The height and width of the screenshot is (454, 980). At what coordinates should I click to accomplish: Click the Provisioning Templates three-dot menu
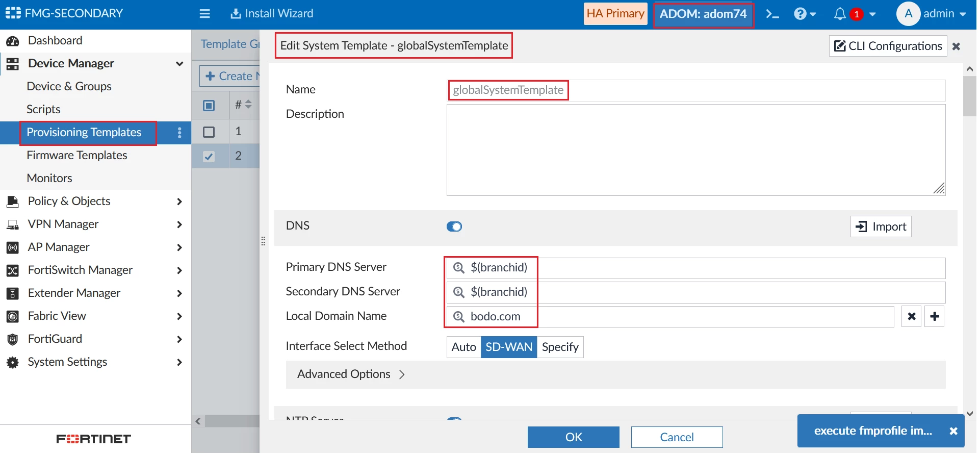tap(179, 133)
